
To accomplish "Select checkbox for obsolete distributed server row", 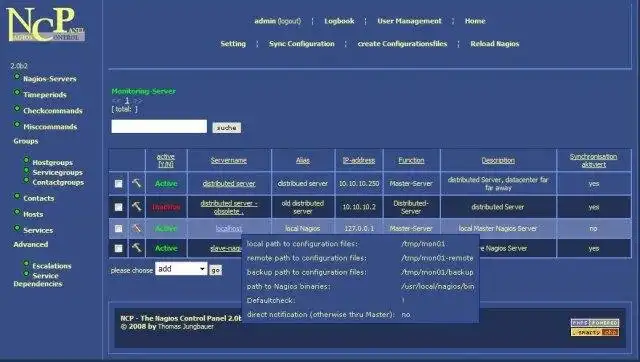I will click(x=118, y=207).
